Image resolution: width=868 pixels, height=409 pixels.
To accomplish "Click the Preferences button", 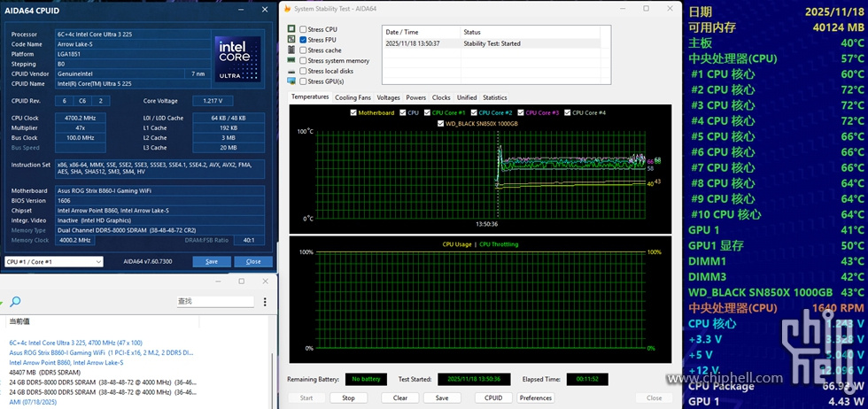I will (x=536, y=397).
